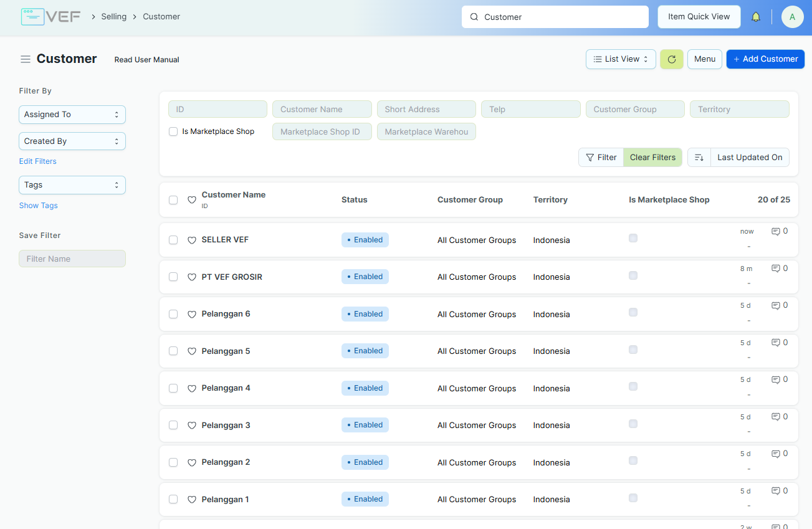Screen dimensions: 812x529
Task: Open Item Quick View
Action: point(699,17)
